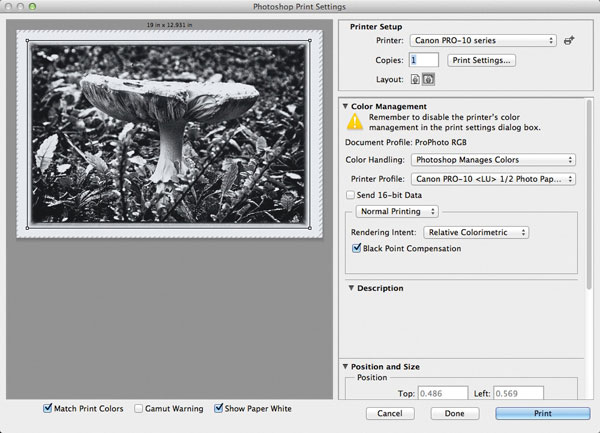The width and height of the screenshot is (600, 433).
Task: Click the Document Profile: ProPhoto RGB text
Action: [406, 143]
